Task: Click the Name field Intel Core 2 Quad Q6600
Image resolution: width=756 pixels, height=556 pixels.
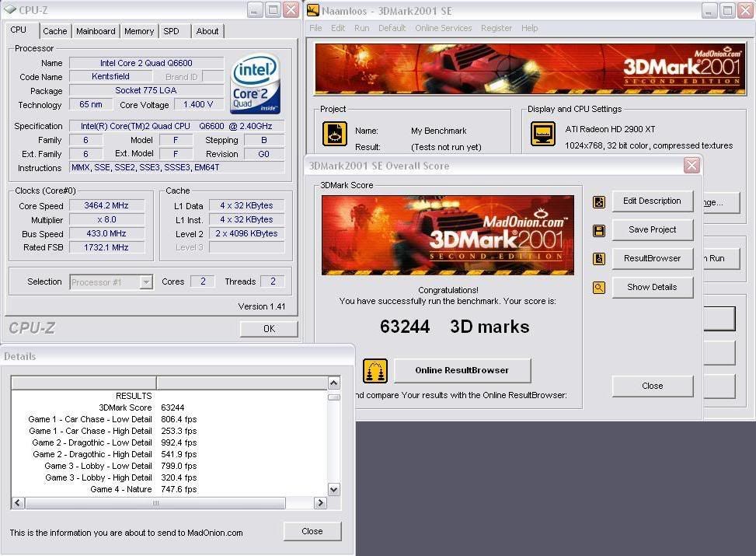Action: click(x=146, y=63)
